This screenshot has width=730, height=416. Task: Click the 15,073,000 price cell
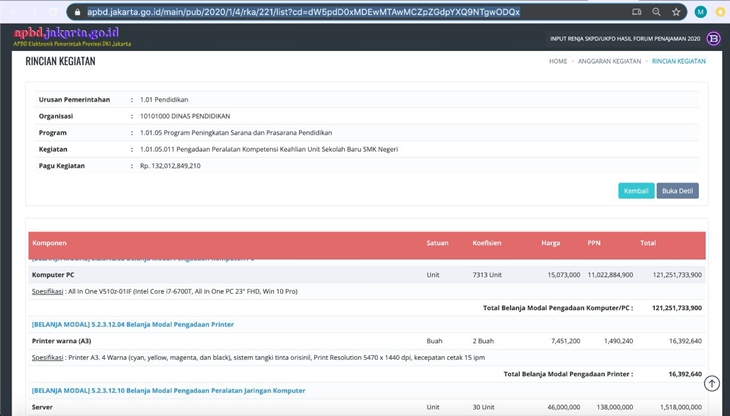point(564,275)
